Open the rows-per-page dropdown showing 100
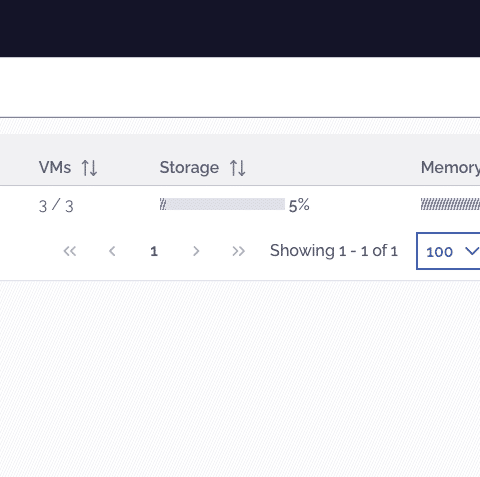Viewport: 480px width, 477px height. (x=448, y=251)
